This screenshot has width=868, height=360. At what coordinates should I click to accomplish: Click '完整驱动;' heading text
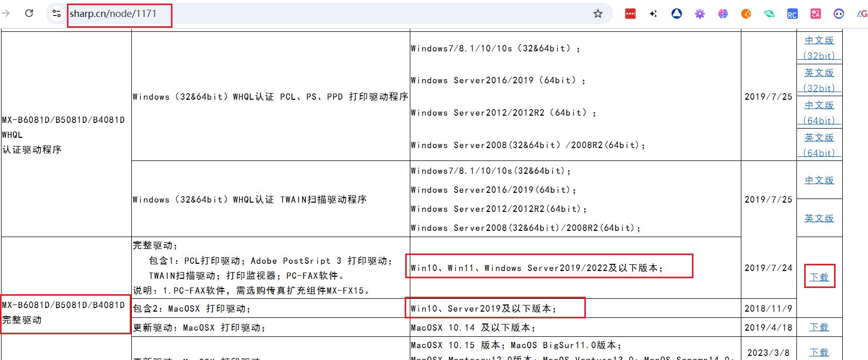point(155,245)
